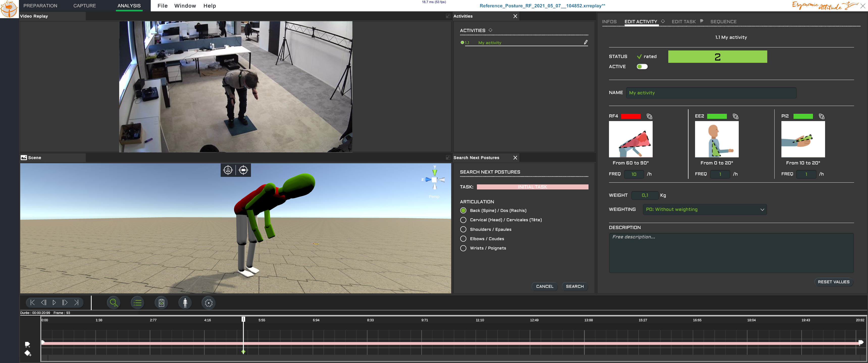Open the clipboard checkmark report tool

point(161,303)
